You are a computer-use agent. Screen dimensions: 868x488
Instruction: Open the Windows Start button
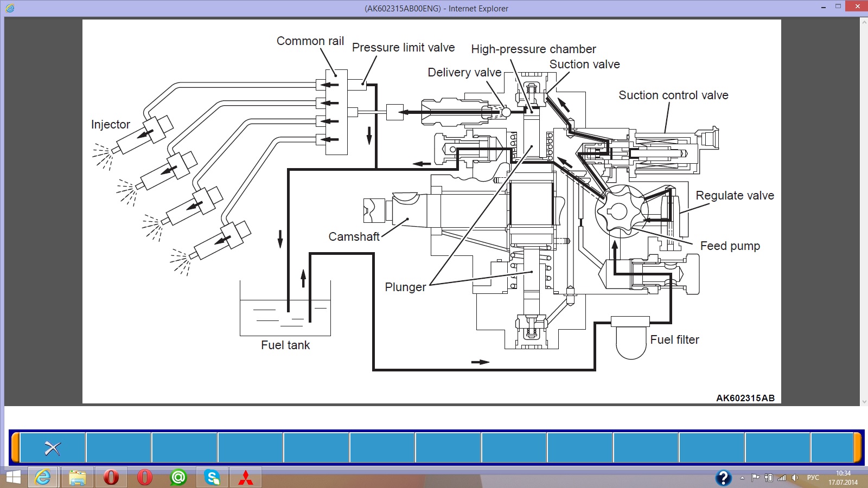click(13, 477)
